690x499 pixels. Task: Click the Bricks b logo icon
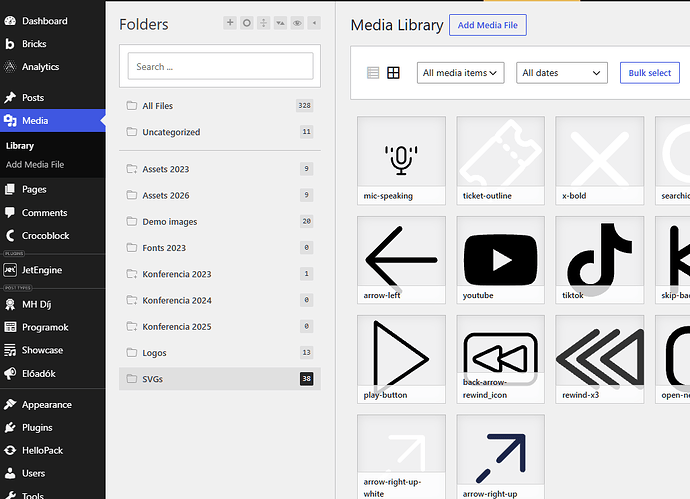tap(10, 44)
